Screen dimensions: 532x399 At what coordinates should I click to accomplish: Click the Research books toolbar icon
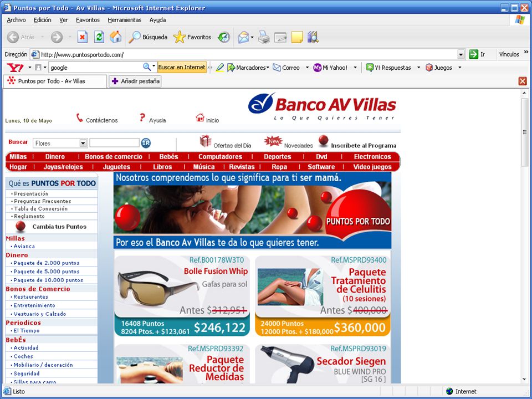(313, 37)
